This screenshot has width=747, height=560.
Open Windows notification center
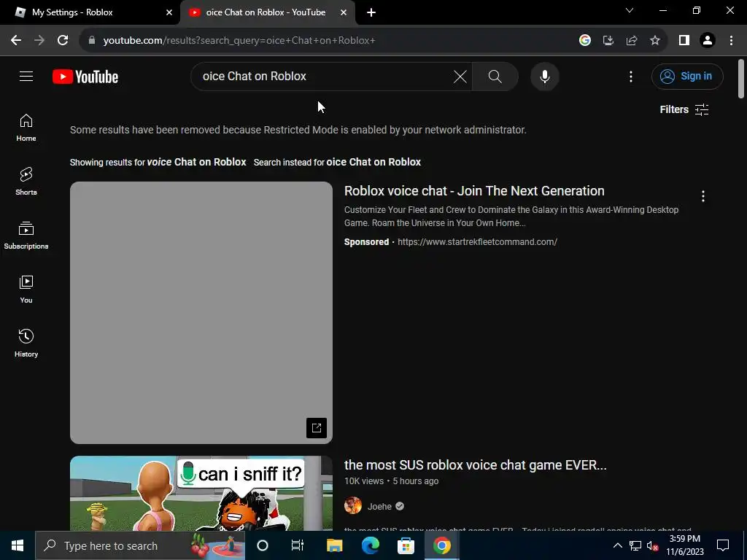point(723,545)
